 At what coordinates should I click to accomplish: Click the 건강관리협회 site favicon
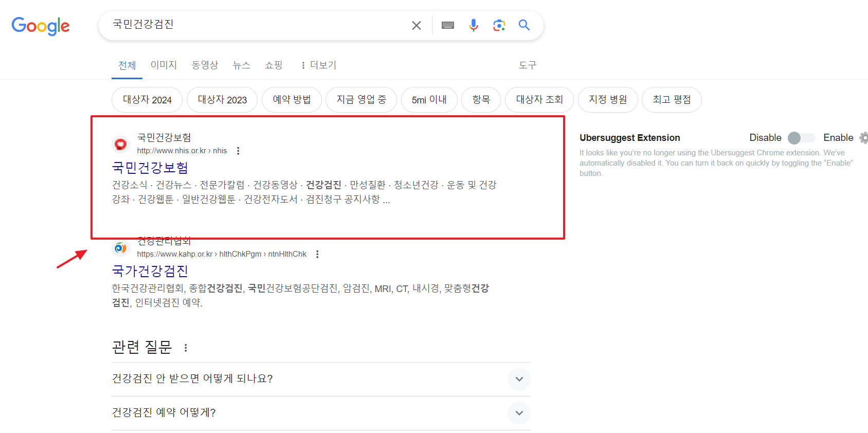tap(121, 248)
